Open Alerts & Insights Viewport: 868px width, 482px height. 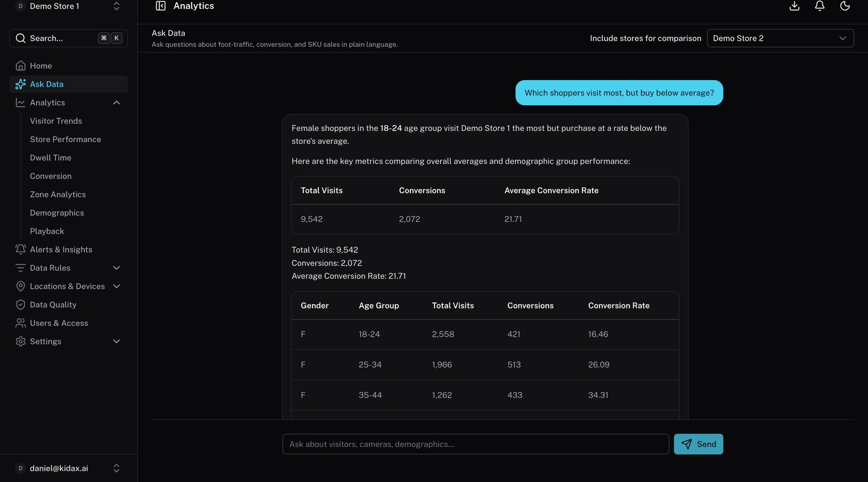68,249
